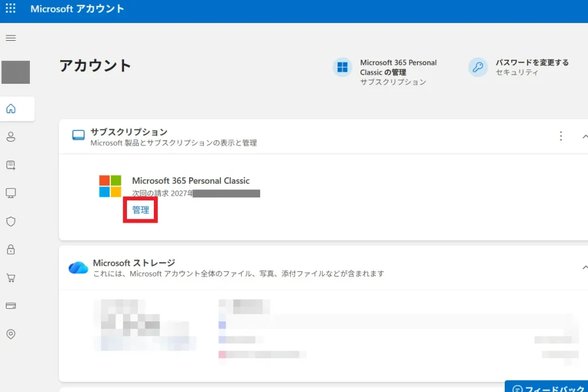Open the three-dot menu on サブスクリプション card
This screenshot has width=588, height=392.
pyautogui.click(x=561, y=136)
